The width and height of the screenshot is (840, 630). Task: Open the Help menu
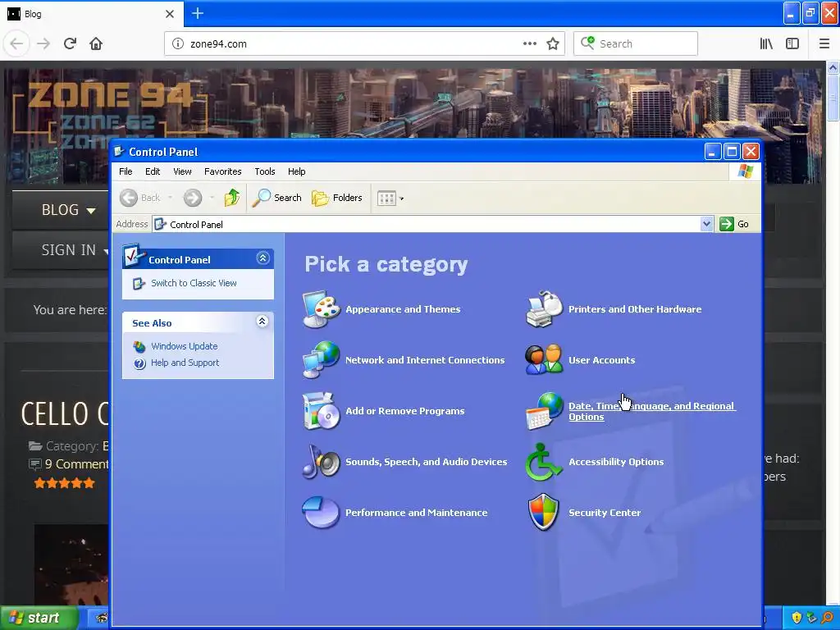tap(296, 171)
